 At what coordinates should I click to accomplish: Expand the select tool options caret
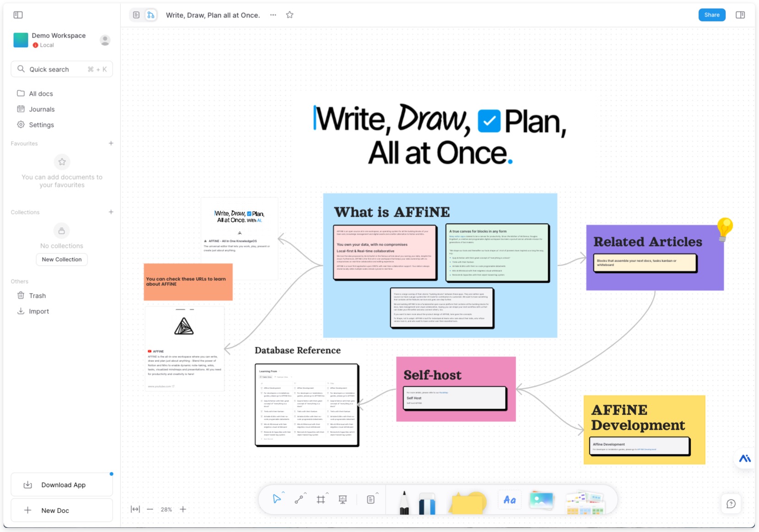point(283,493)
